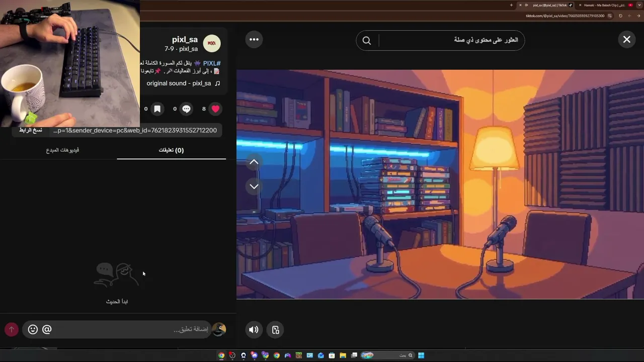Expand the browser tab search dropdown
The image size is (644, 362).
click(x=639, y=5)
